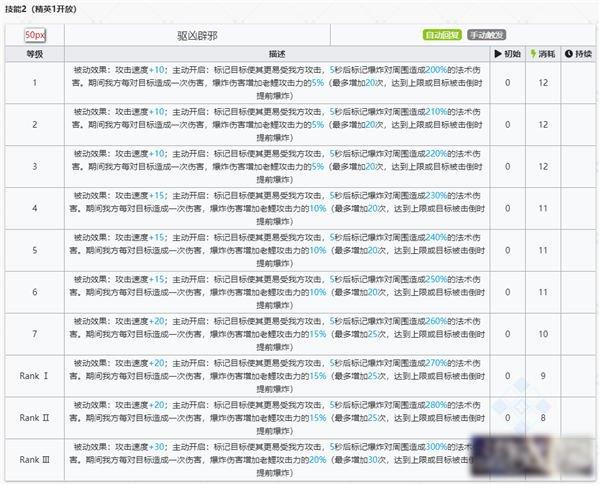The width and height of the screenshot is (600, 485).
Task: Select level 6 row label
Action: [35, 292]
